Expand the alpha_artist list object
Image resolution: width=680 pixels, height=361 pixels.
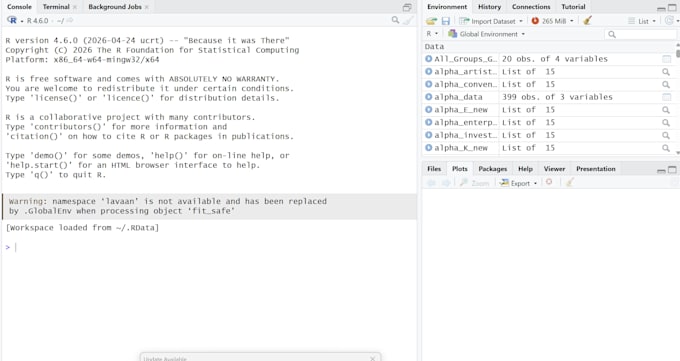[428, 72]
